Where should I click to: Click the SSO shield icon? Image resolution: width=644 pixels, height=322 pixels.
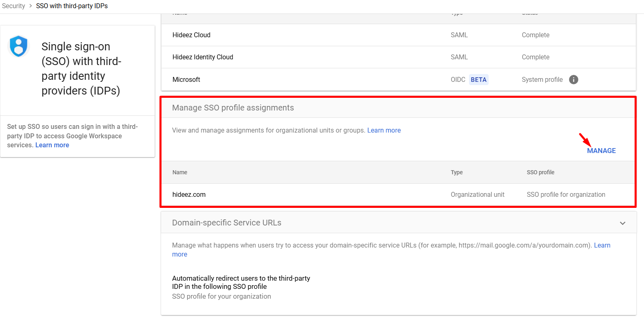(x=18, y=46)
